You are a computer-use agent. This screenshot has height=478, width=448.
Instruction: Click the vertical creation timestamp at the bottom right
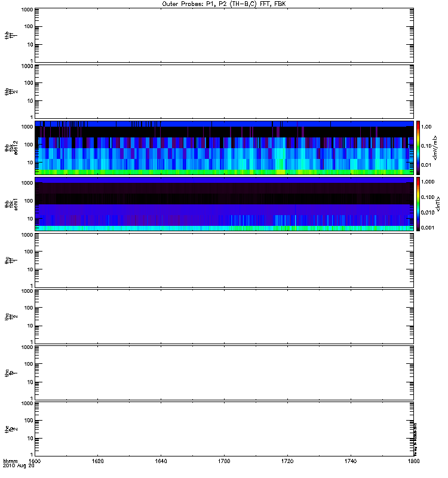(415, 439)
